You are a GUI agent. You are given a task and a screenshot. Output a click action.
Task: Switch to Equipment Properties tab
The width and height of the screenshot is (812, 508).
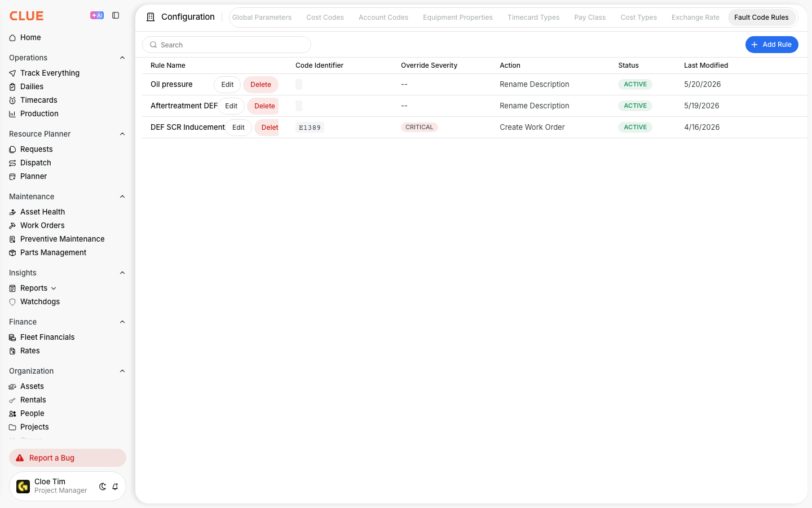tap(458, 17)
